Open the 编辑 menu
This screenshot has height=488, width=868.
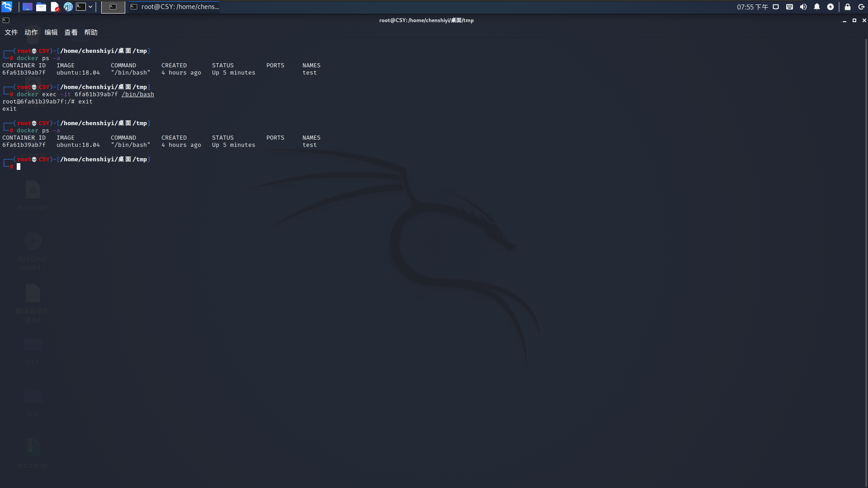click(x=51, y=33)
